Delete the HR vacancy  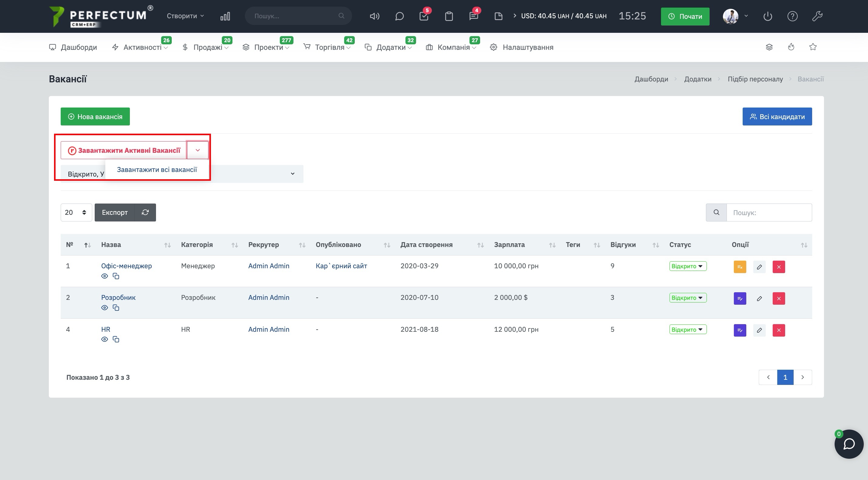[x=779, y=330]
